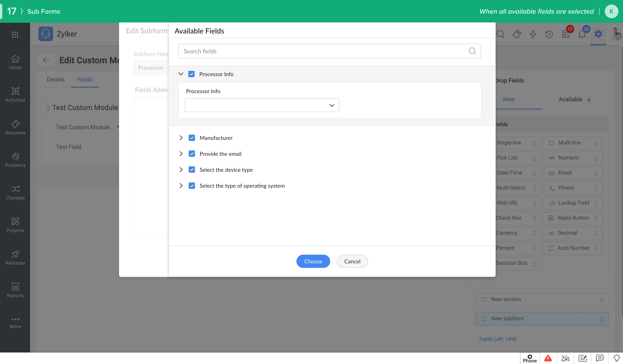Click the recent history clock icon
Image resolution: width=623 pixels, height=364 pixels.
coord(549,34)
